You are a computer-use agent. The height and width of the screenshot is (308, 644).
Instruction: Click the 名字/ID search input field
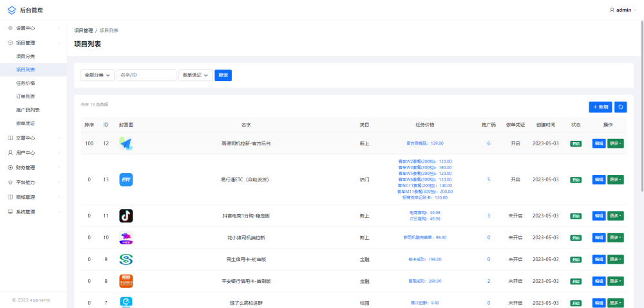146,75
